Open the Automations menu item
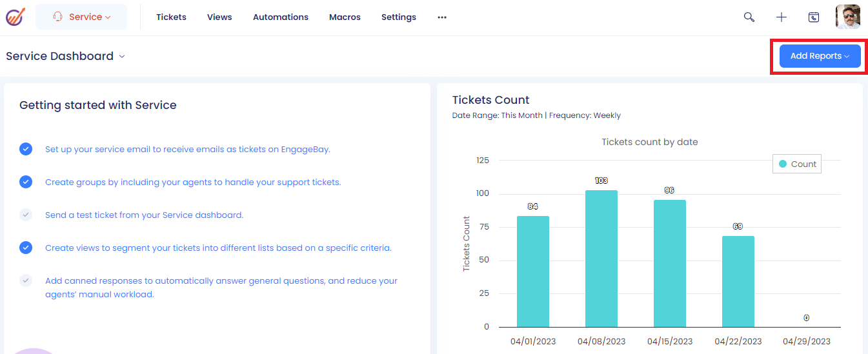The image size is (868, 354). click(281, 17)
